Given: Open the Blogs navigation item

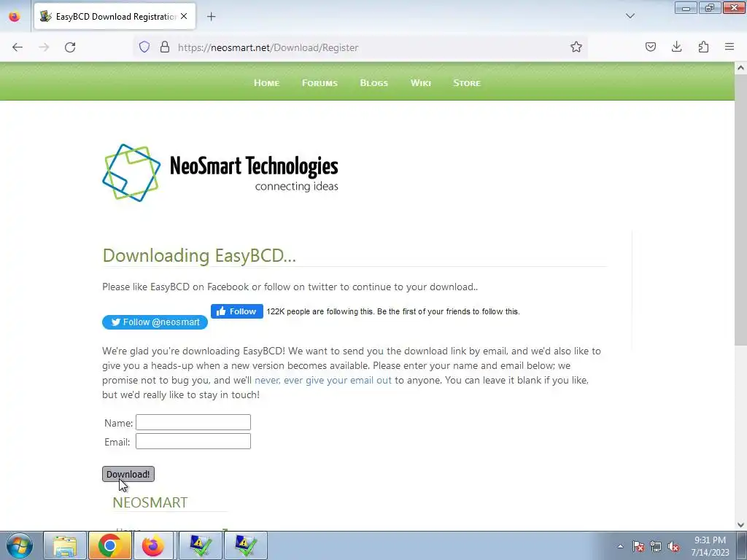Looking at the screenshot, I should 374,83.
